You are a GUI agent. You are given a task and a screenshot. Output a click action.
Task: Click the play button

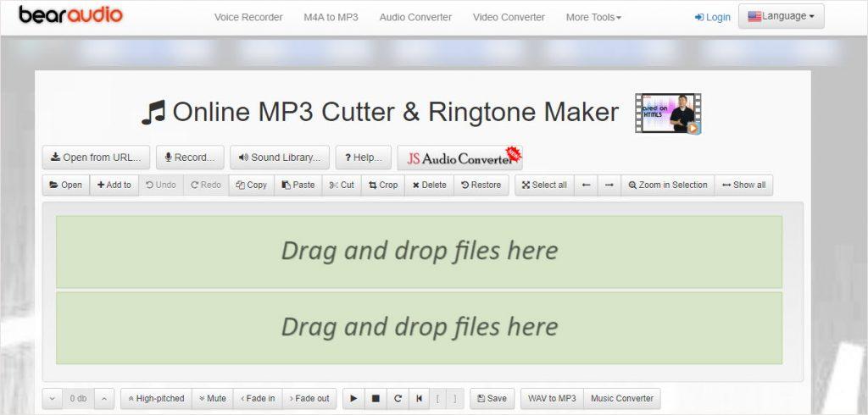[x=353, y=398]
